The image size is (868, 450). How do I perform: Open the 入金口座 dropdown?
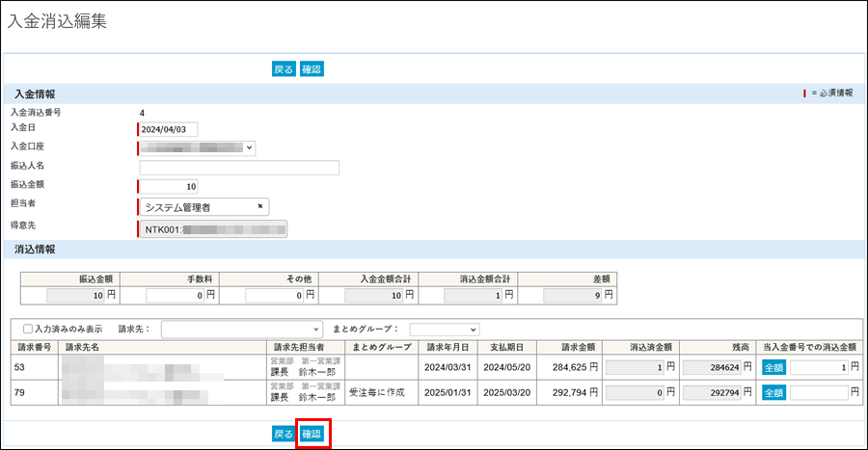tap(197, 147)
